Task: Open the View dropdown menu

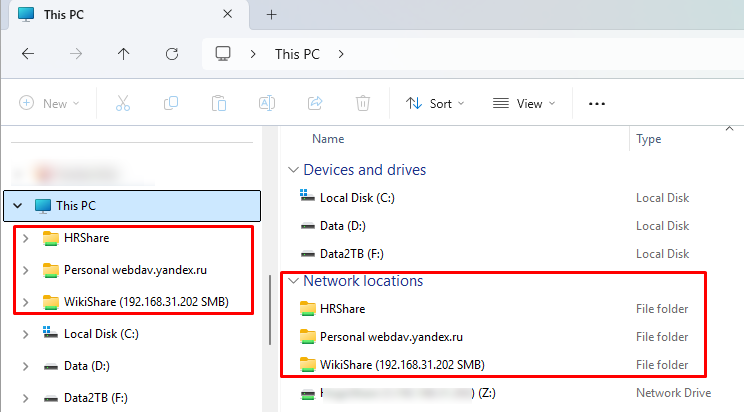Action: (x=524, y=103)
